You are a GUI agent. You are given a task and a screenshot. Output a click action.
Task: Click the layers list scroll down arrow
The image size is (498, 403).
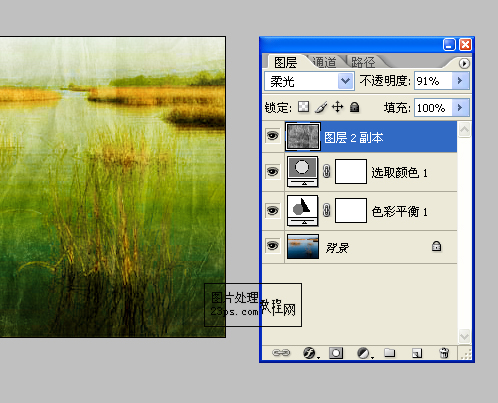pos(464,336)
